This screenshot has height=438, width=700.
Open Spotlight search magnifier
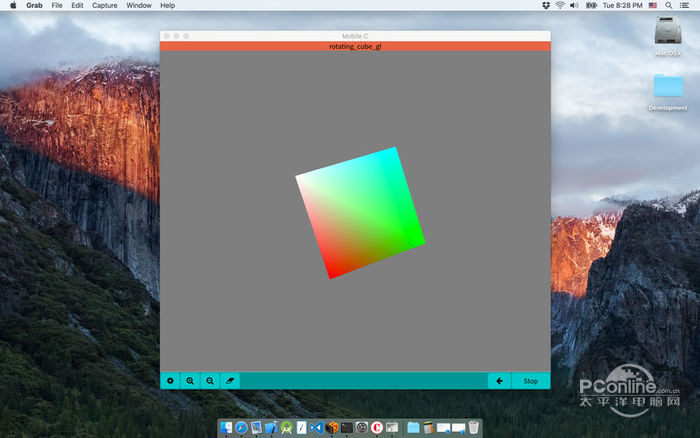tap(668, 5)
